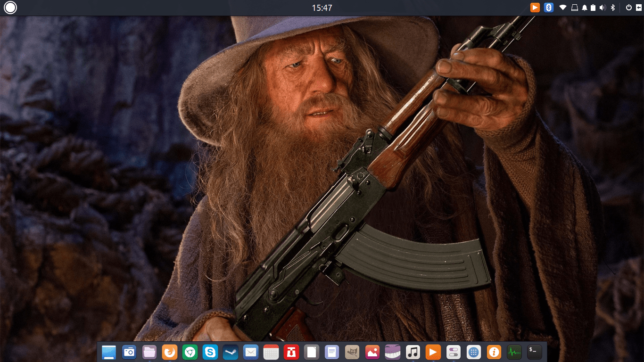644x362 pixels.
Task: Show desktop using the blue dock icon
Action: 109,352
